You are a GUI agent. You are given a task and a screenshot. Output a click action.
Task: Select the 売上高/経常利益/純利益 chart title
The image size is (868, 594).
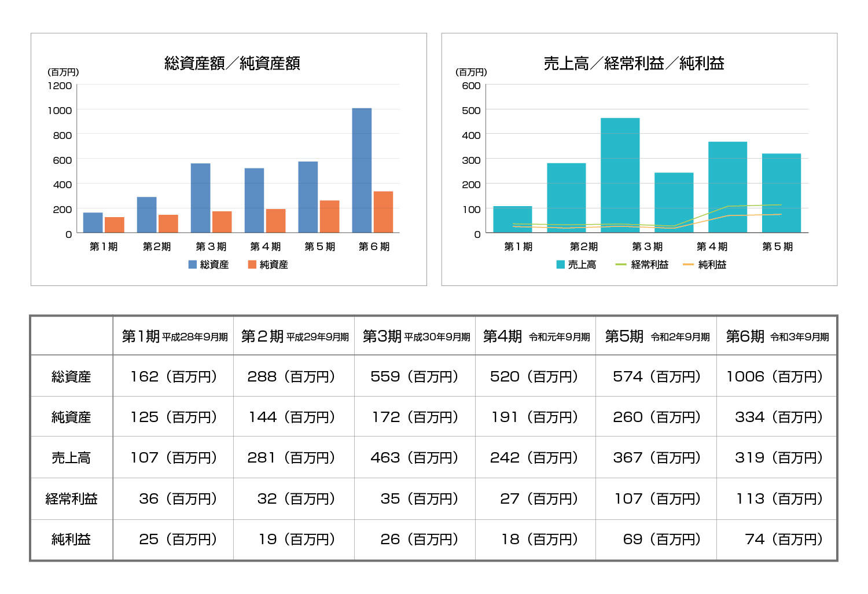[634, 63]
